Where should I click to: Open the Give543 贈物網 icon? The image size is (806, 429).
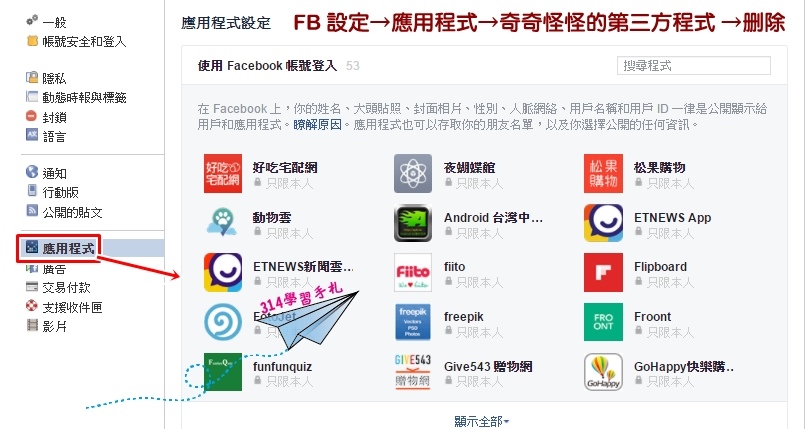click(413, 372)
